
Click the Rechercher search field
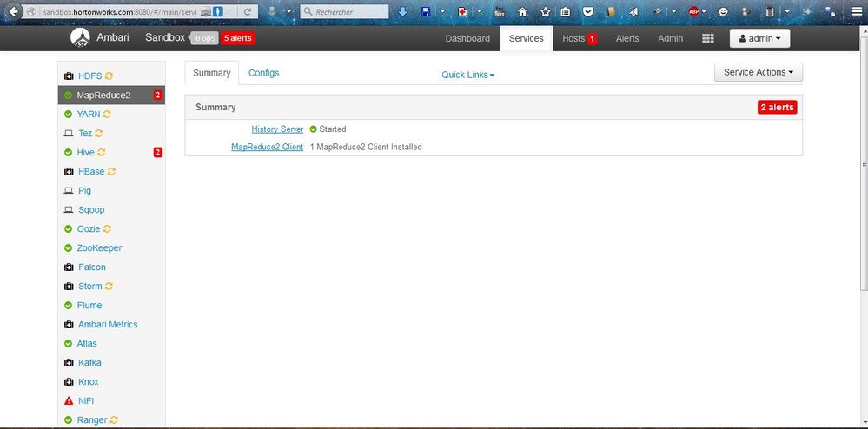coord(344,11)
